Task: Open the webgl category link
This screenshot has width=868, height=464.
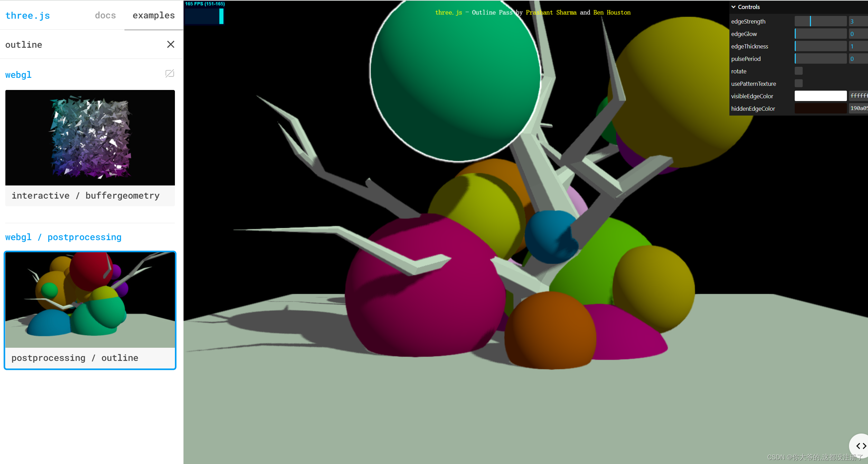Action: [x=18, y=75]
